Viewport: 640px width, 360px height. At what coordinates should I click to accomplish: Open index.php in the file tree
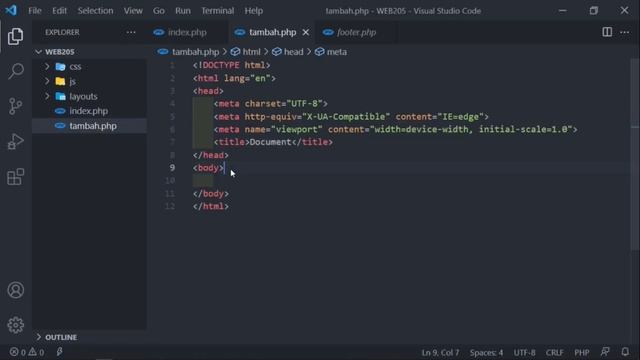[90, 111]
